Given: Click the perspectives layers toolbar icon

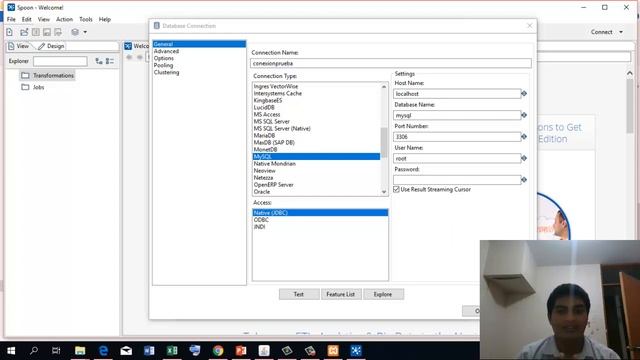Looking at the screenshot, I should click(75, 32).
